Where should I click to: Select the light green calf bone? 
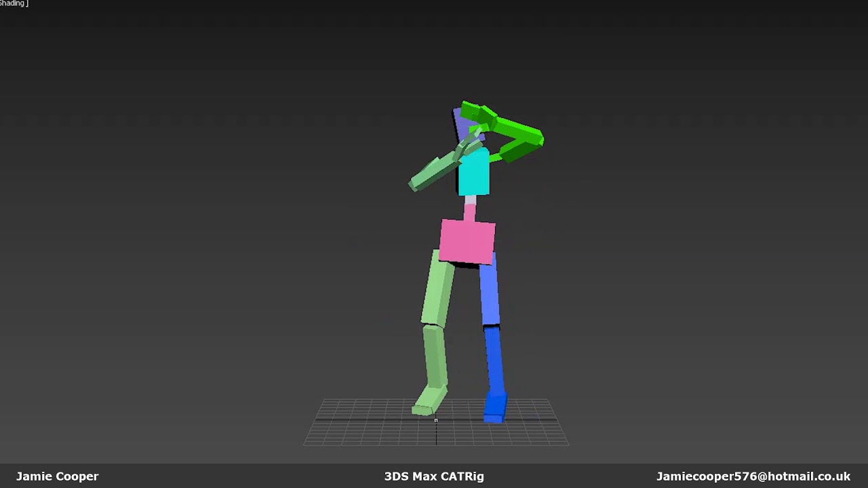[x=435, y=356]
